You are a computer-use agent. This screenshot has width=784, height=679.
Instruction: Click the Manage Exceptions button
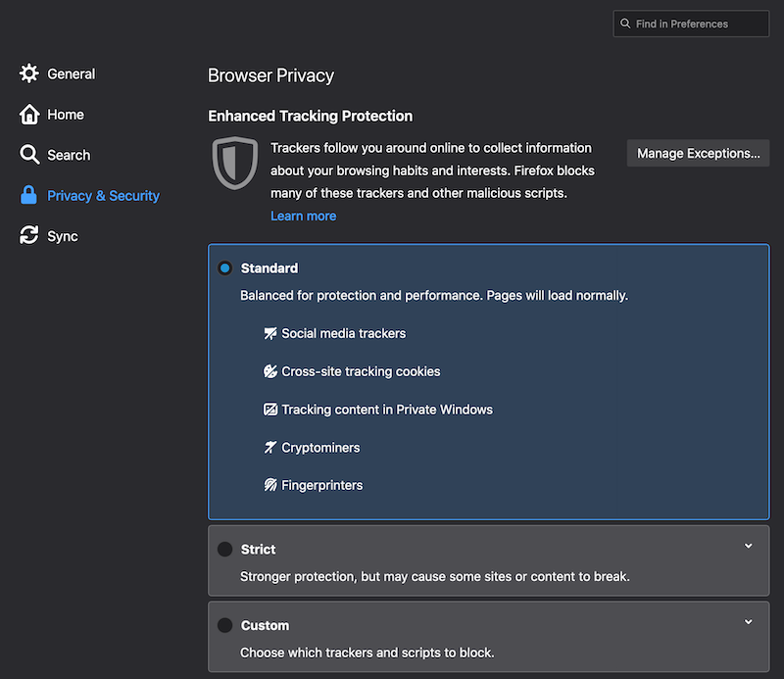pos(698,153)
